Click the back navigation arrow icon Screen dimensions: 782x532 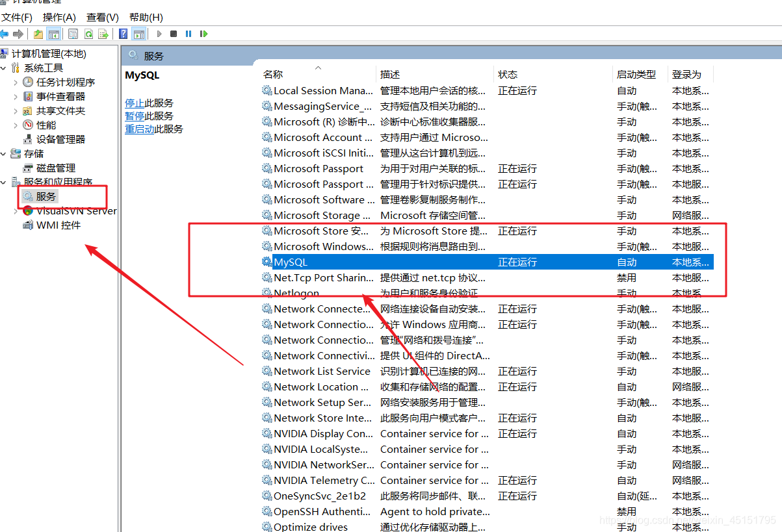5,34
